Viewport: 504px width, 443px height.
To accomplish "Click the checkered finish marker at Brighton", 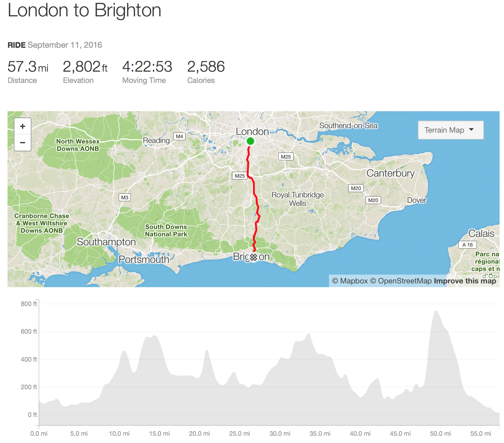I will pyautogui.click(x=254, y=257).
